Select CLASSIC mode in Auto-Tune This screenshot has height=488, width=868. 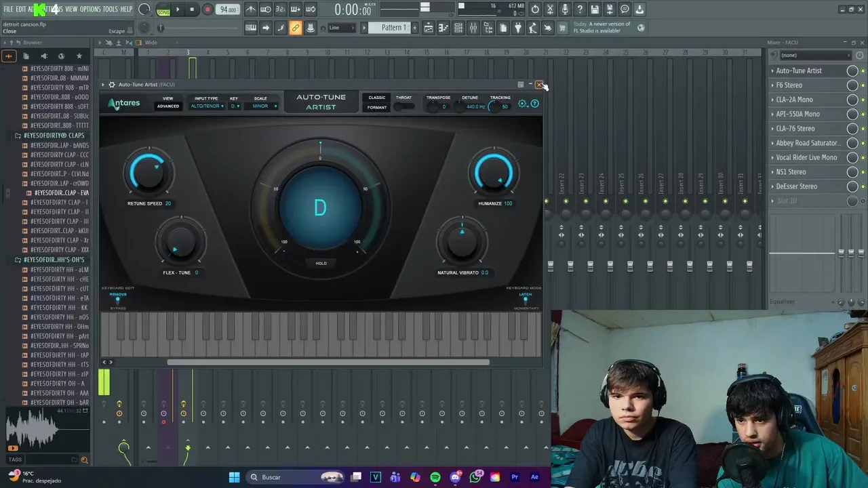[377, 98]
